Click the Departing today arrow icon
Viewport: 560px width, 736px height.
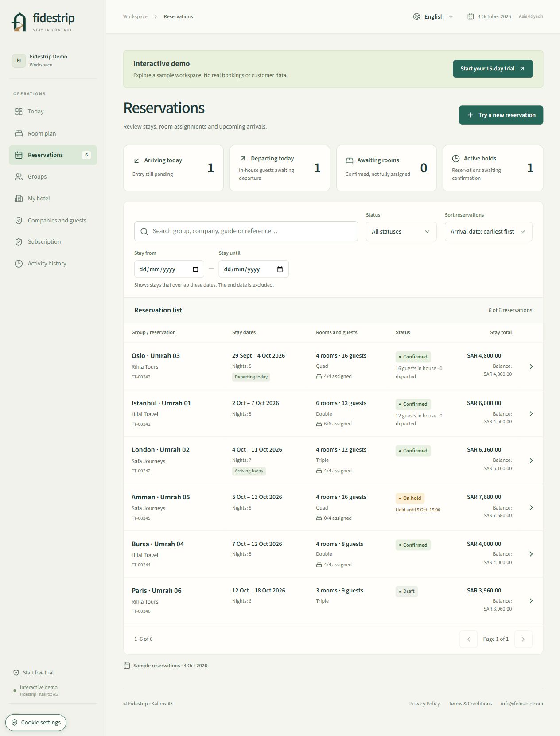click(243, 158)
